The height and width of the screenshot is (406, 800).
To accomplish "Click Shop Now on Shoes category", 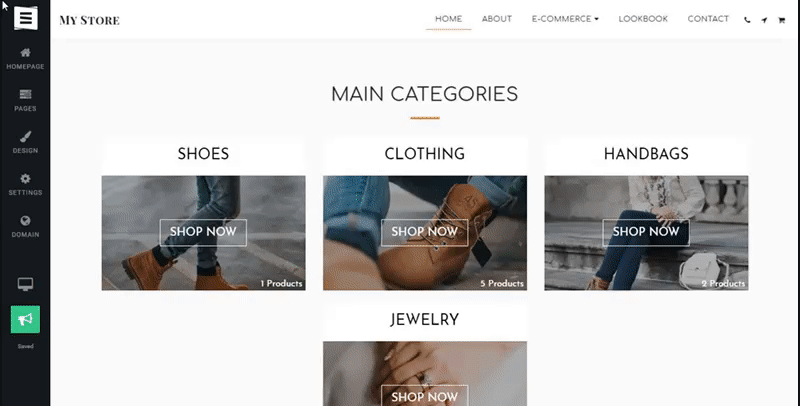I will (x=203, y=232).
